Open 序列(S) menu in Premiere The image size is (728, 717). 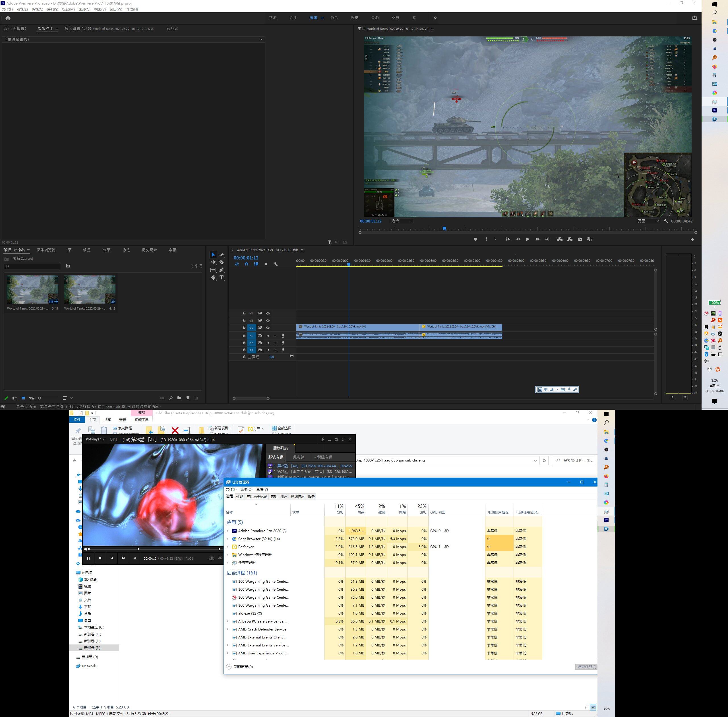53,9
